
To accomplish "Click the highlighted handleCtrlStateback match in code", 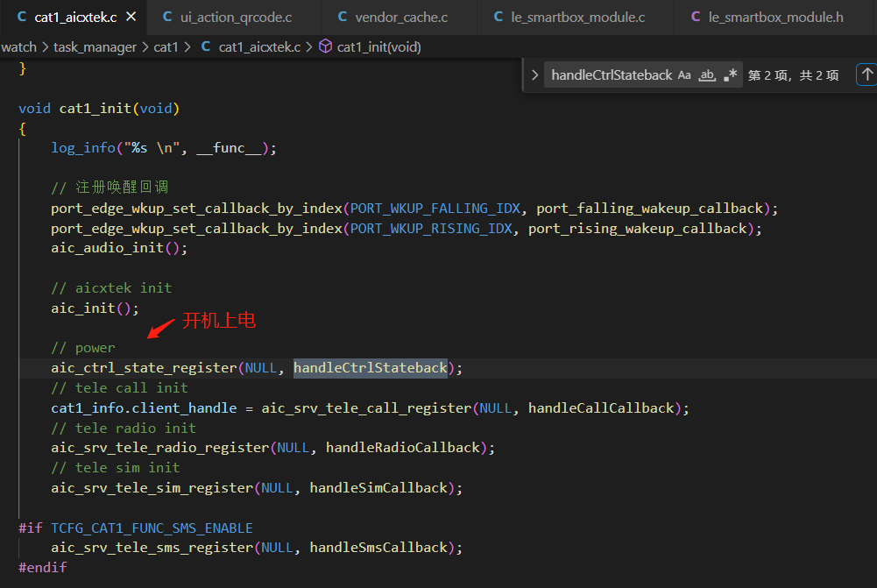I will coord(371,367).
